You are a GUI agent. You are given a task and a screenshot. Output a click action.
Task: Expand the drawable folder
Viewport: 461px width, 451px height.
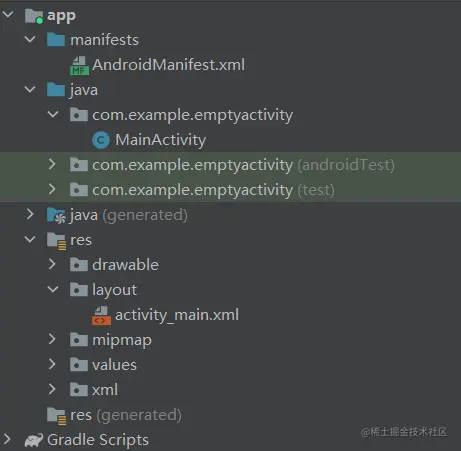[52, 264]
